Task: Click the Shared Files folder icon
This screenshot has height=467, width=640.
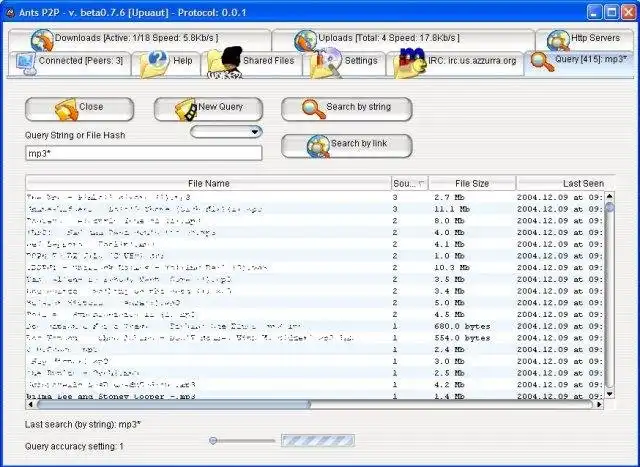Action: [x=224, y=63]
